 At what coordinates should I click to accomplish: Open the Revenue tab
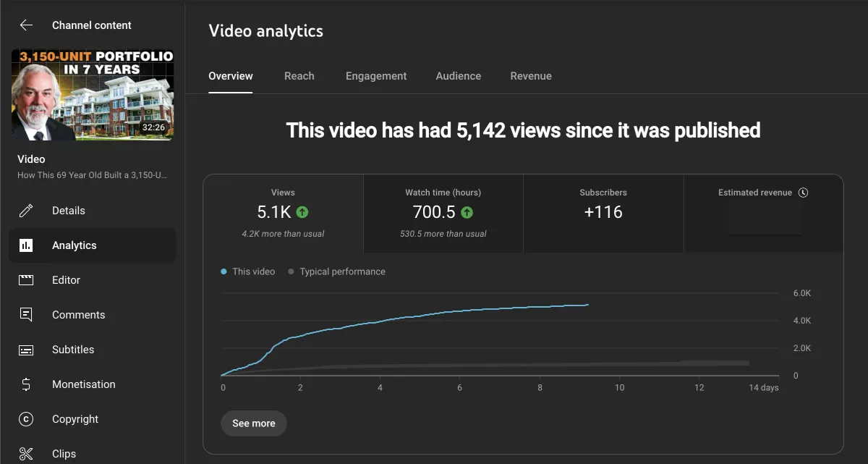(531, 76)
